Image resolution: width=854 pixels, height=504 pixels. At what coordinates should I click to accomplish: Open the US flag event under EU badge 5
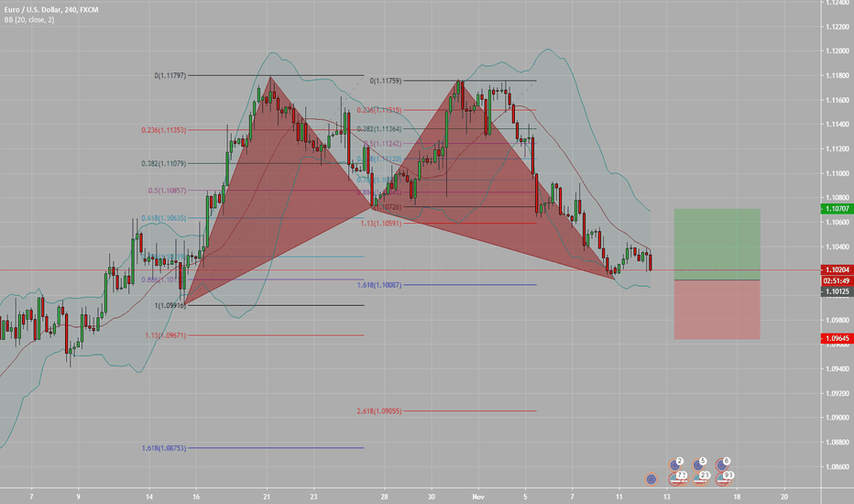[x=700, y=479]
